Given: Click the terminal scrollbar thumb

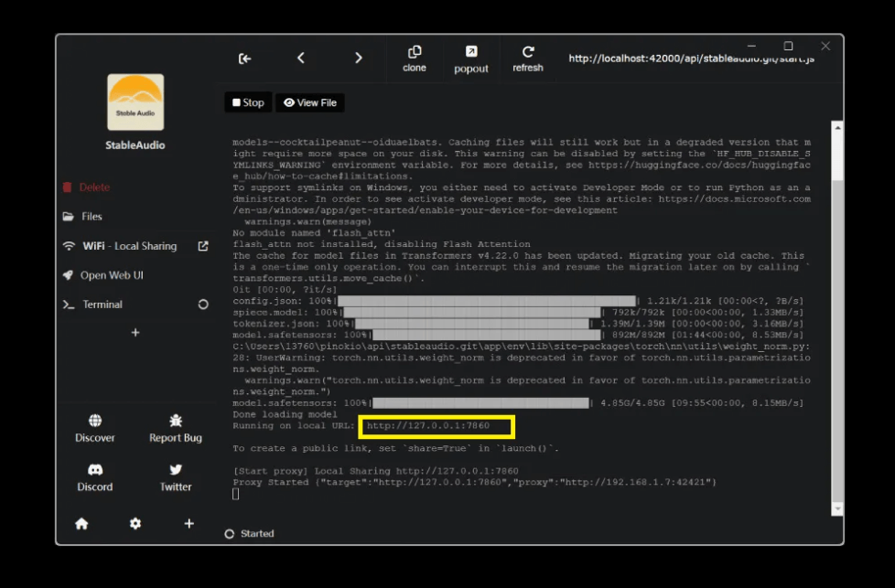Looking at the screenshot, I should click(x=837, y=157).
